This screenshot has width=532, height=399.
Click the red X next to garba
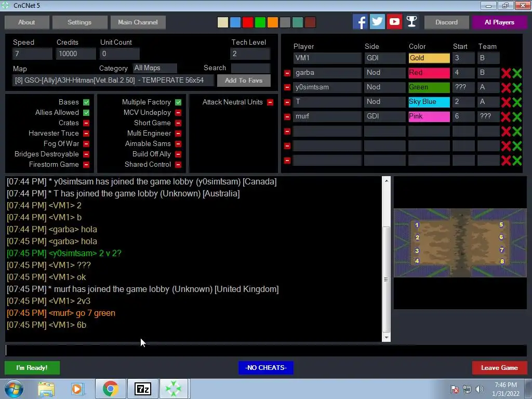coord(506,73)
